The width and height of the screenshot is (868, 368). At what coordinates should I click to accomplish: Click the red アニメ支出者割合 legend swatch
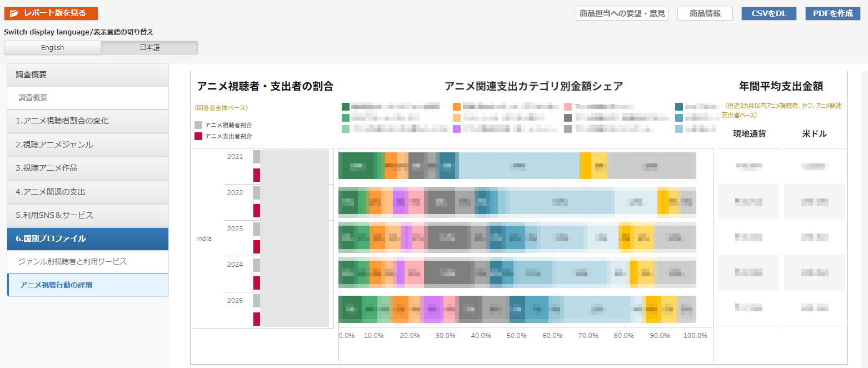tap(198, 136)
